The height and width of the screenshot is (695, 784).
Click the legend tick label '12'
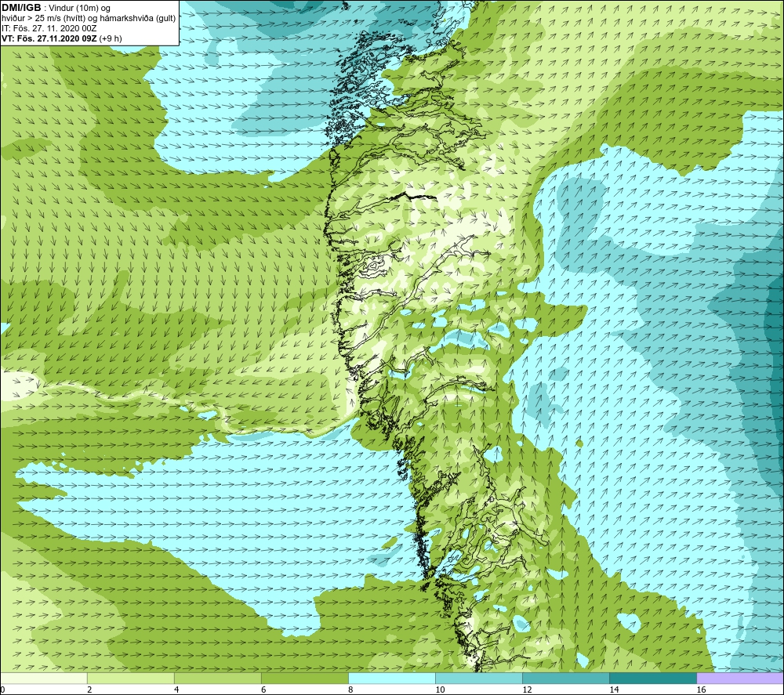click(527, 690)
